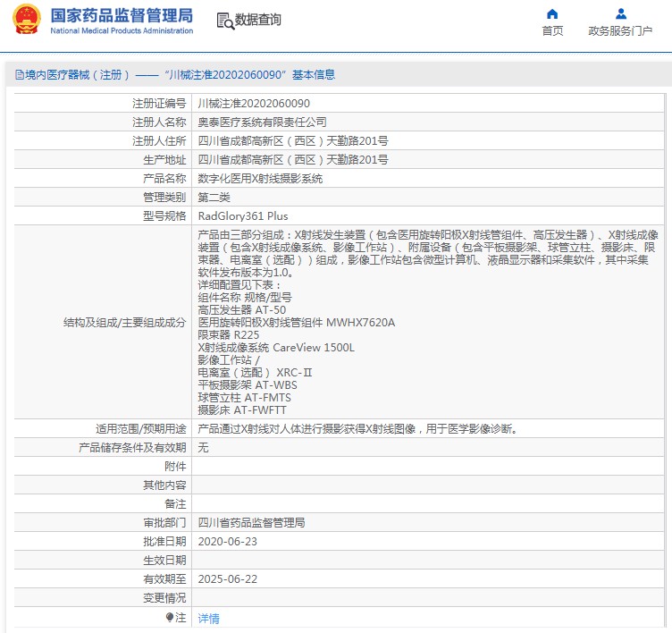Click expiry date 2025-06-22
Screen dimensions: 672x633
[228, 579]
